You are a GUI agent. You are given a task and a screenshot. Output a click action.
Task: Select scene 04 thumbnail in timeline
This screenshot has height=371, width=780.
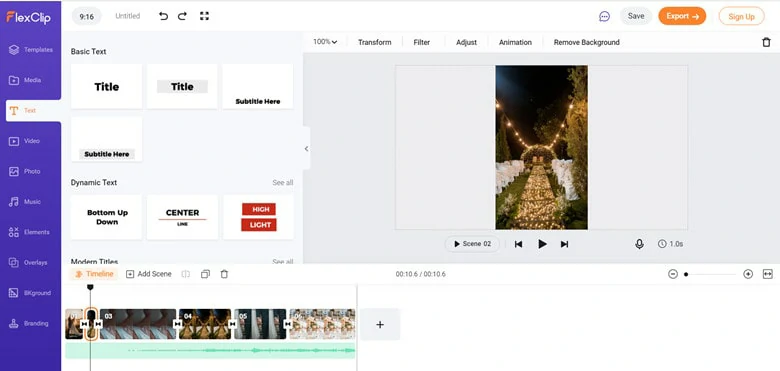coord(205,324)
